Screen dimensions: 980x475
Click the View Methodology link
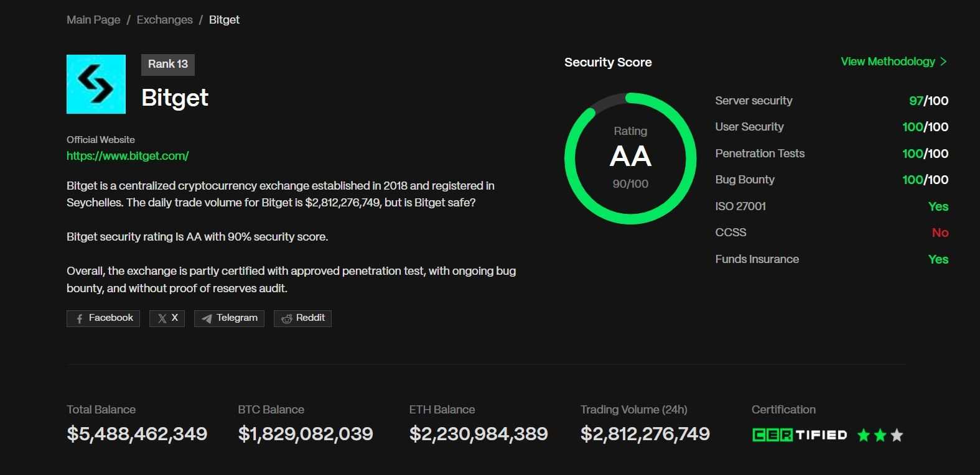pos(887,62)
